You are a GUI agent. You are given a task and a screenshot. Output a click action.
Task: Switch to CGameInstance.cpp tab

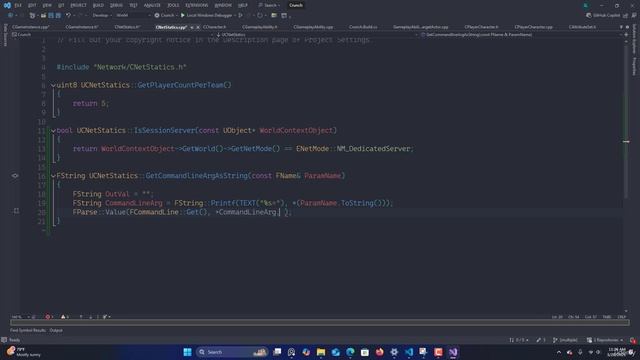pos(31,27)
